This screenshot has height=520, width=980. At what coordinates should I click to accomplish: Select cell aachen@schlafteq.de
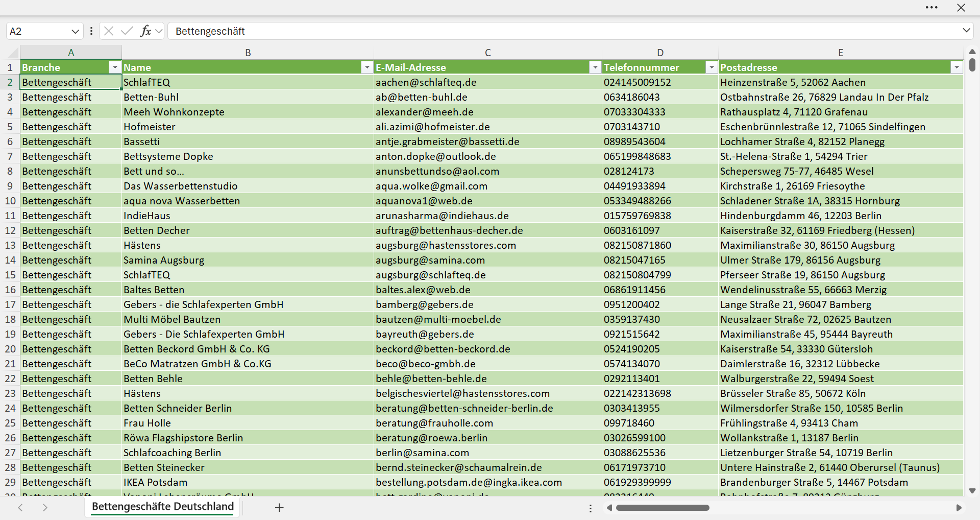[x=488, y=82]
